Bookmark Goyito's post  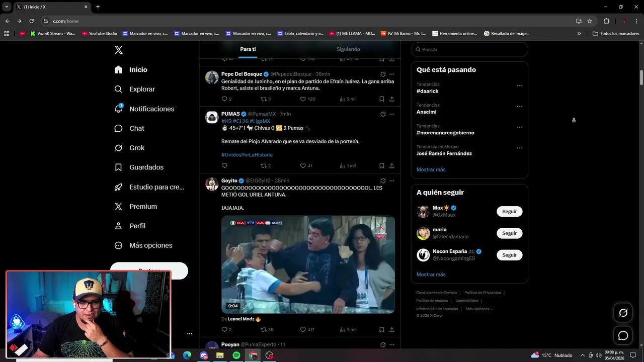(382, 329)
